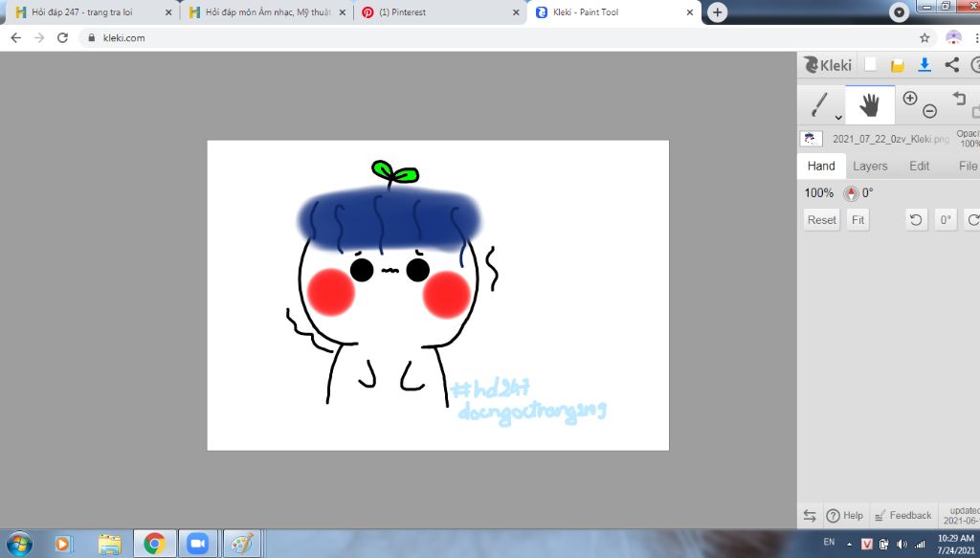
Task: Zoom in with the plus magnifier
Action: [910, 98]
